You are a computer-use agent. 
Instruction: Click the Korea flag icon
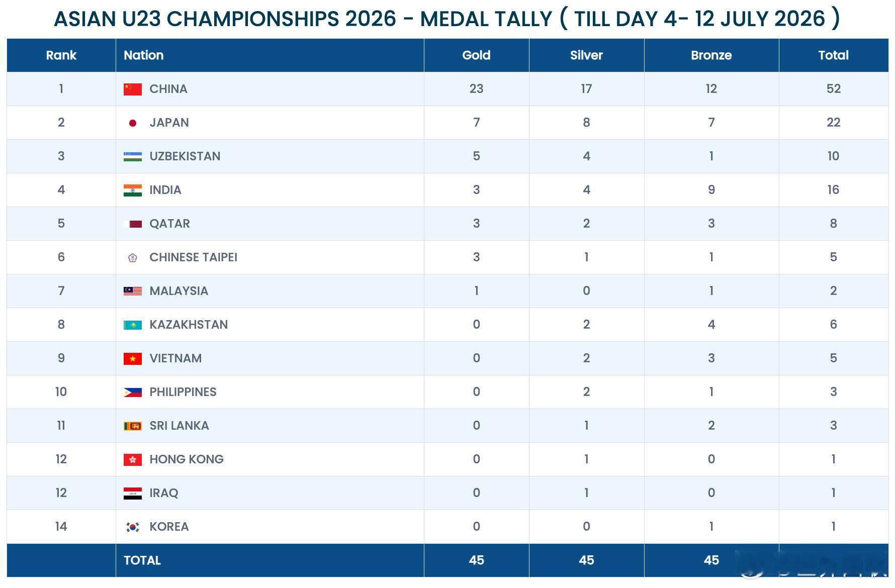pyautogui.click(x=133, y=527)
